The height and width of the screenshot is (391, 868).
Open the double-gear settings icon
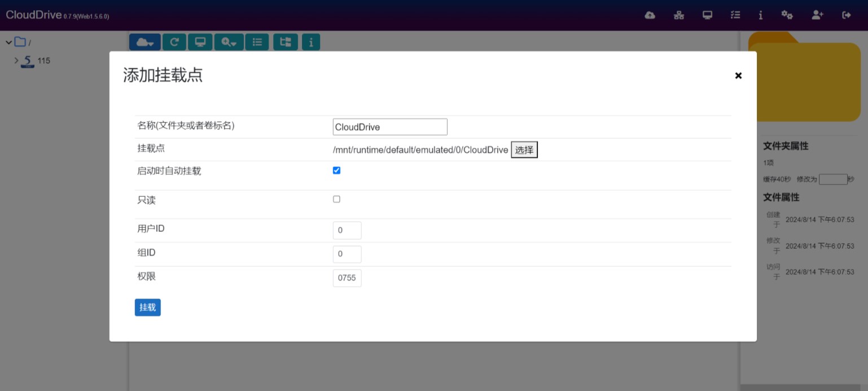(x=787, y=15)
